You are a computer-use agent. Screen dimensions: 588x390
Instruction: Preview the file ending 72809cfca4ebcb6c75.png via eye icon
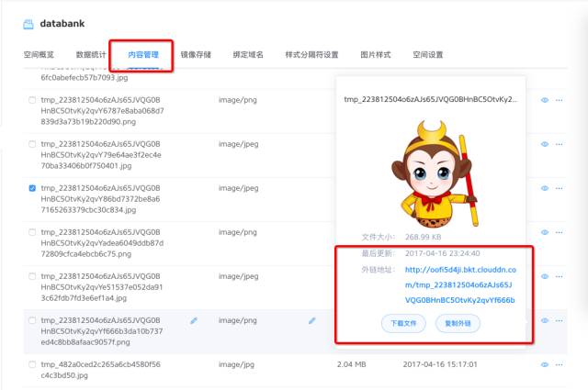[x=545, y=232]
